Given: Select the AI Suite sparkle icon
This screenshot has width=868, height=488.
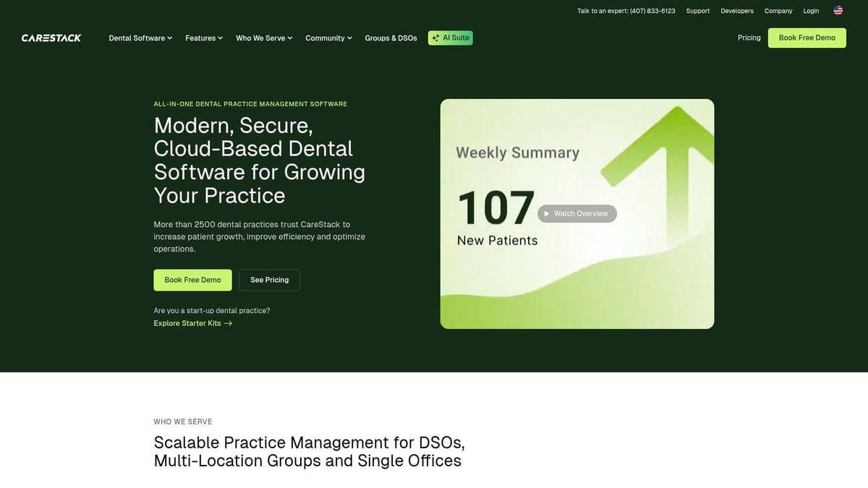Looking at the screenshot, I should click(435, 38).
